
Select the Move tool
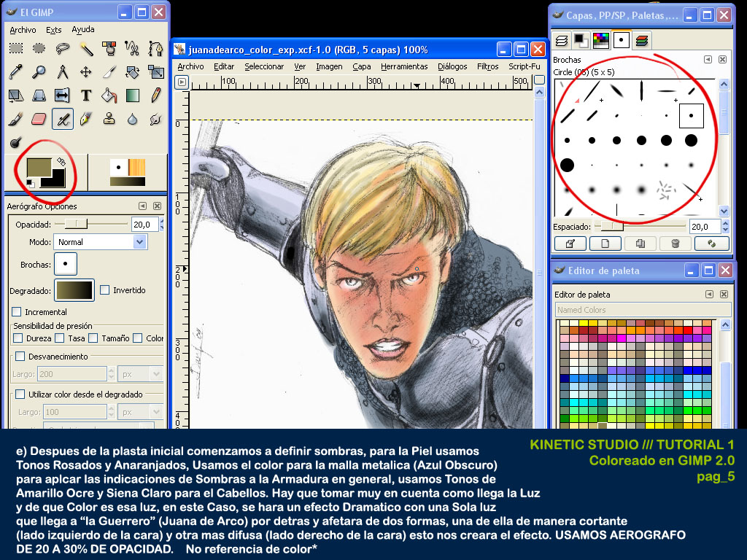click(86, 72)
